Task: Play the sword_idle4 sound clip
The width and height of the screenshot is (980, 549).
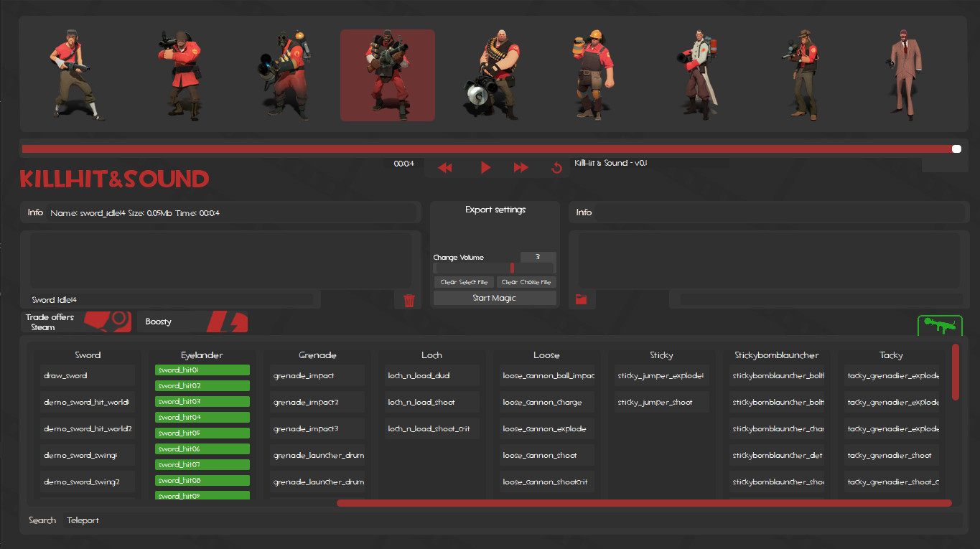Action: [x=485, y=166]
